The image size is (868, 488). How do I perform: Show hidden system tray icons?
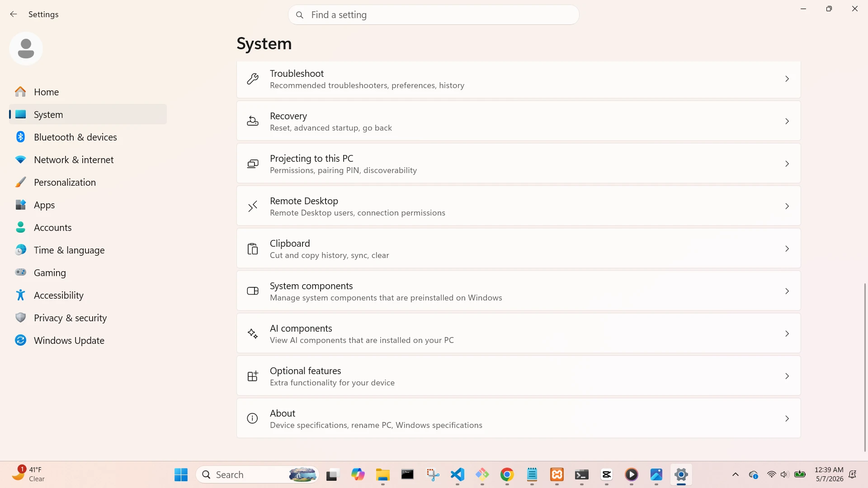pos(735,474)
